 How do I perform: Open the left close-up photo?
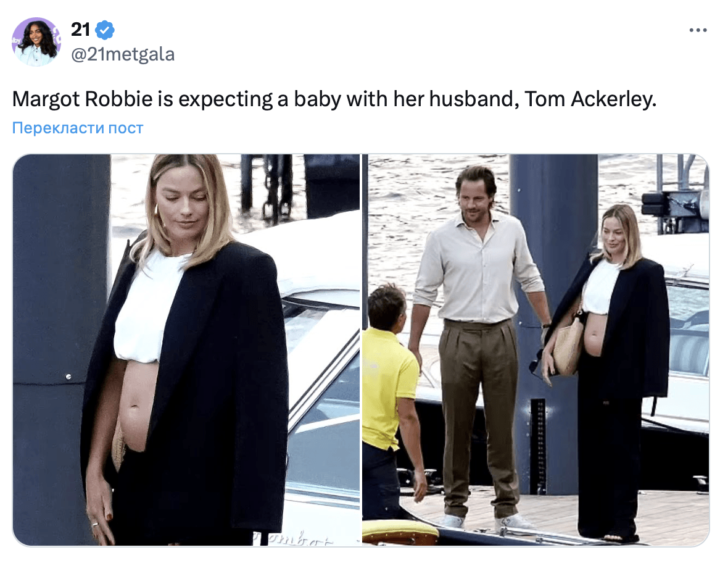coord(186,350)
